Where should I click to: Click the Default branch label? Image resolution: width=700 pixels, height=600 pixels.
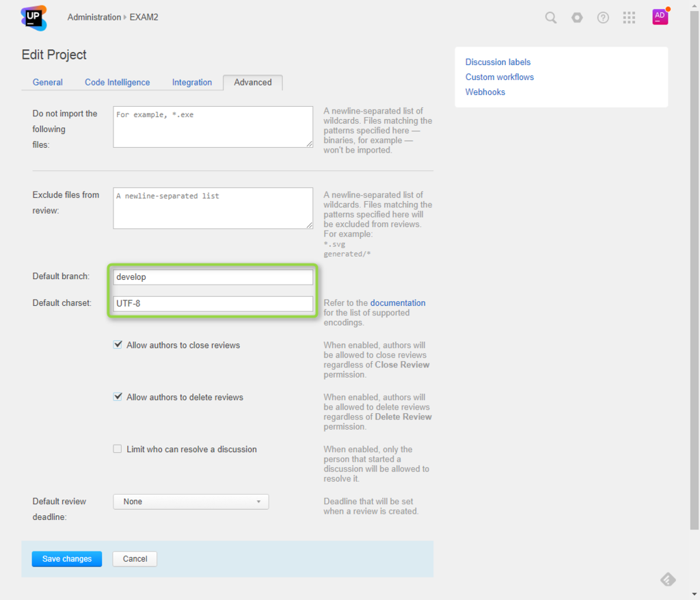(x=61, y=276)
